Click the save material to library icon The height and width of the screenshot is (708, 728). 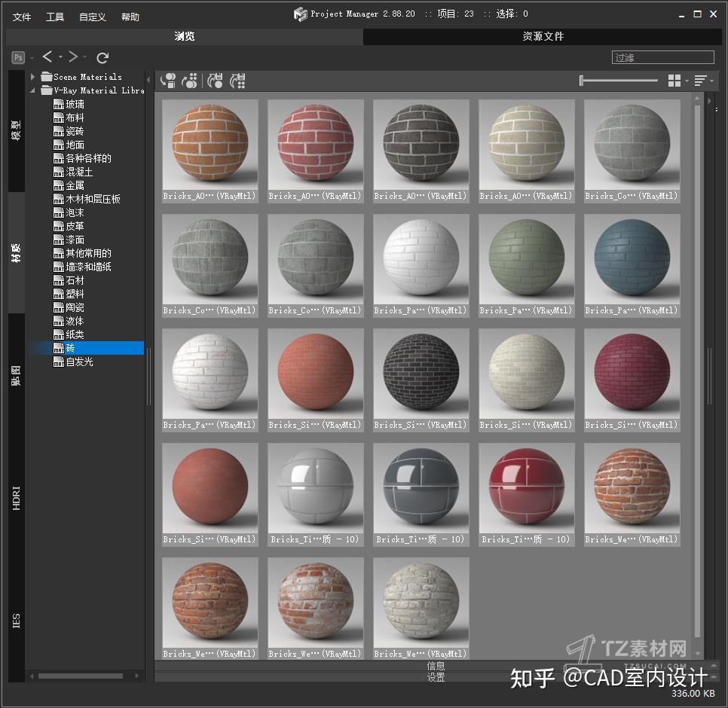point(216,81)
